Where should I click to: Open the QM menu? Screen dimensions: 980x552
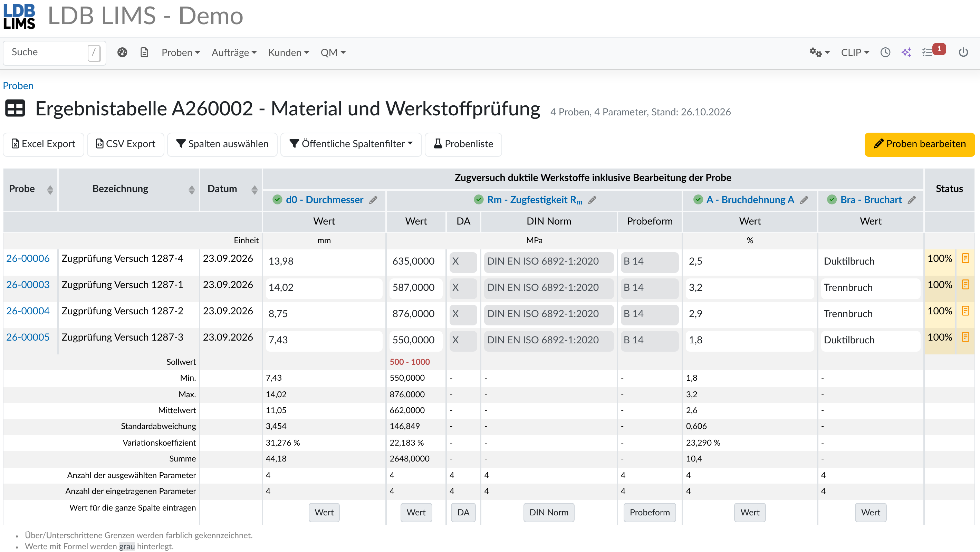tap(333, 53)
